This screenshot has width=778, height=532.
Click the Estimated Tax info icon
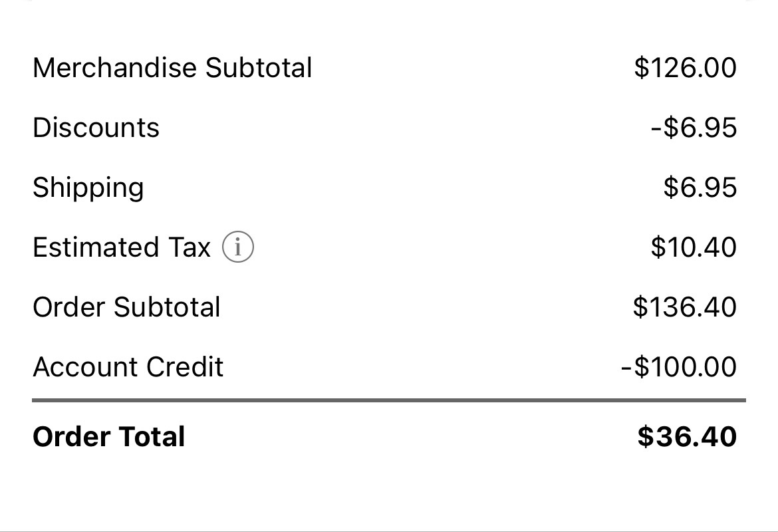click(237, 247)
